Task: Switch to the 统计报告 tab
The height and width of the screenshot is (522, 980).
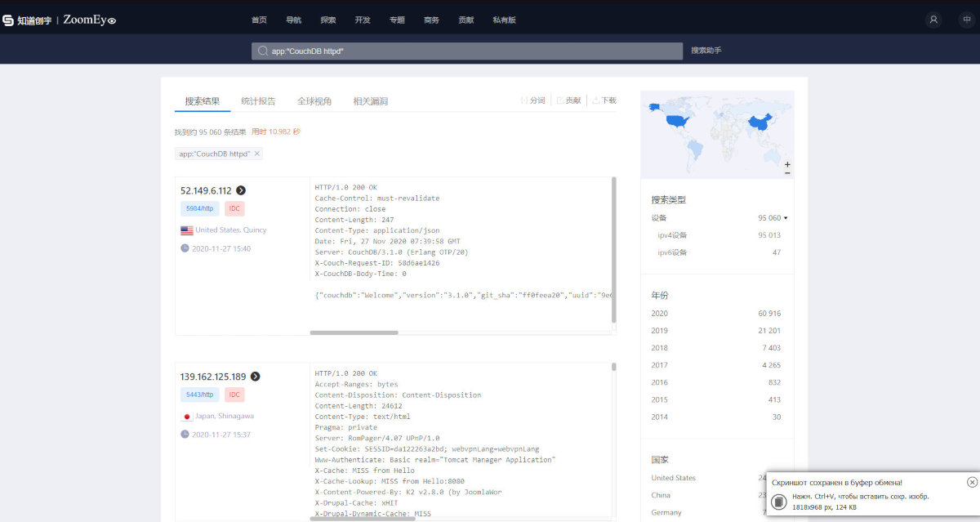Action: (258, 101)
